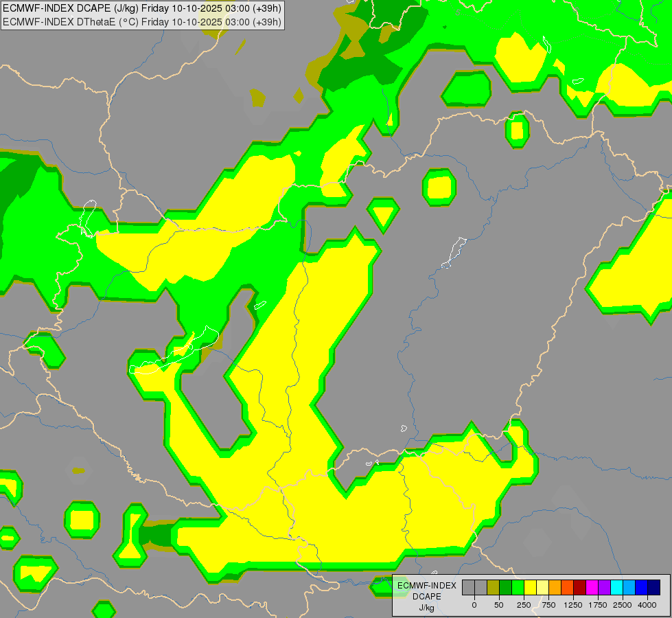Click the bright yellow legend swatch
672x618 pixels.
click(x=530, y=587)
